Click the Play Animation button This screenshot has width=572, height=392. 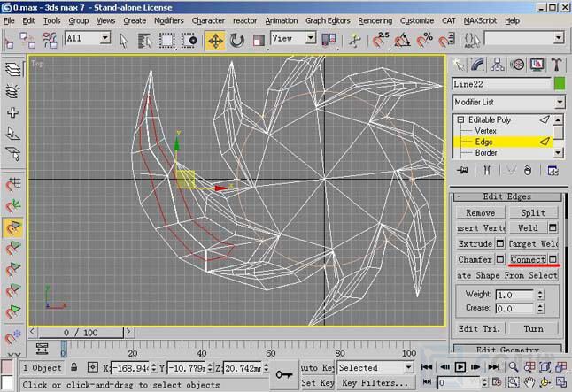pyautogui.click(x=460, y=367)
